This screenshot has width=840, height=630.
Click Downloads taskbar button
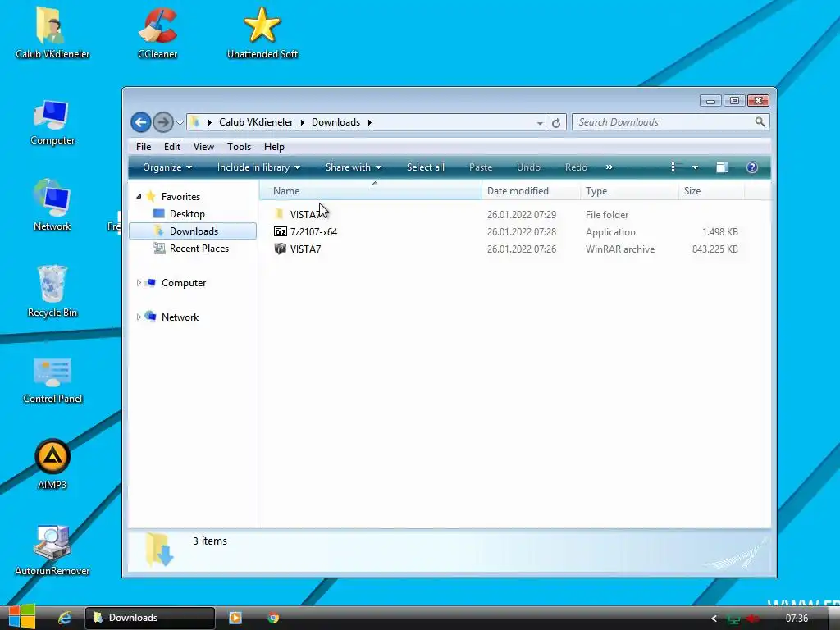pyautogui.click(x=150, y=618)
